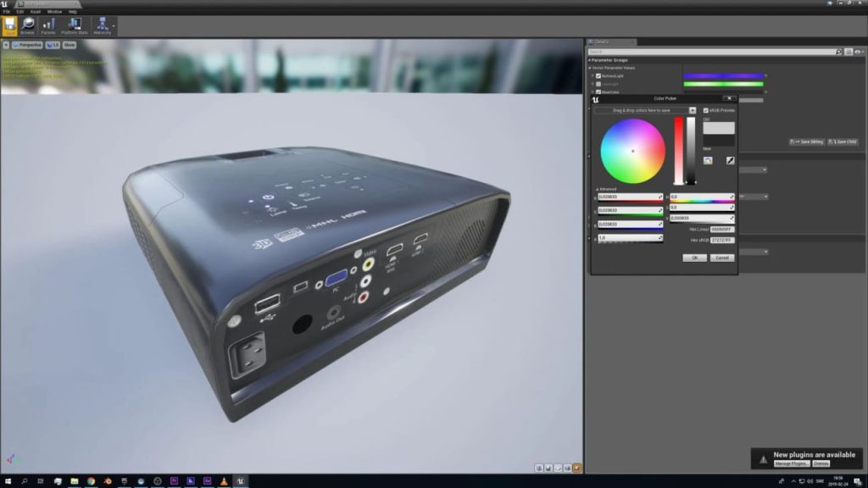
Task: Enable the ButtonsLight parameter checkbox
Action: [598, 76]
